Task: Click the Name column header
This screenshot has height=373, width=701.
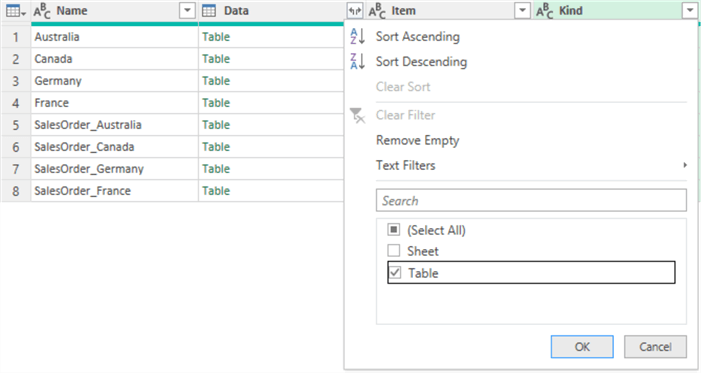Action: click(115, 11)
